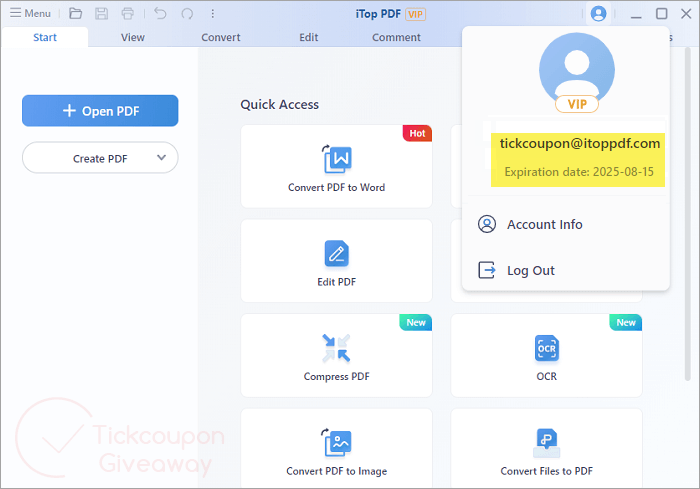This screenshot has height=489, width=700.
Task: Click the Create PDF button label
Action: 100,159
